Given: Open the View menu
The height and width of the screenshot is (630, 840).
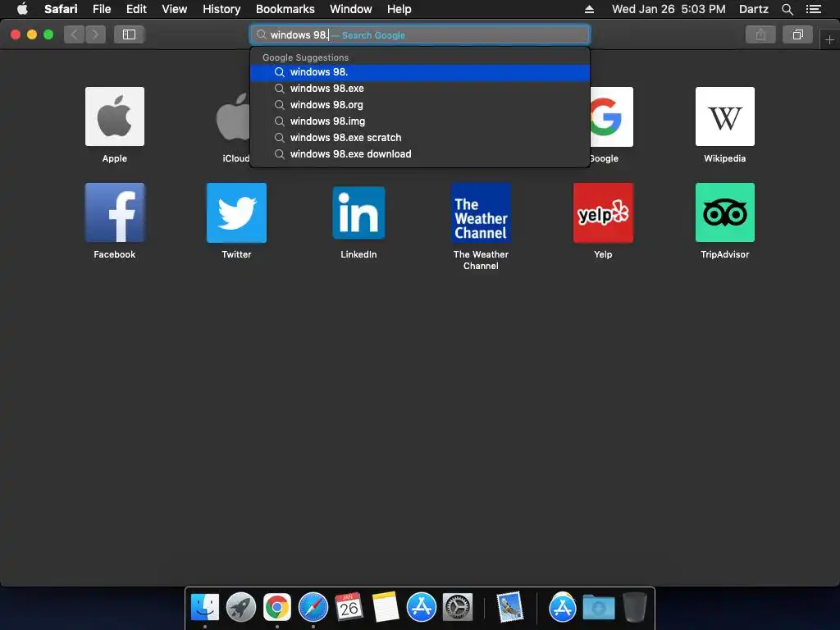Looking at the screenshot, I should (174, 9).
